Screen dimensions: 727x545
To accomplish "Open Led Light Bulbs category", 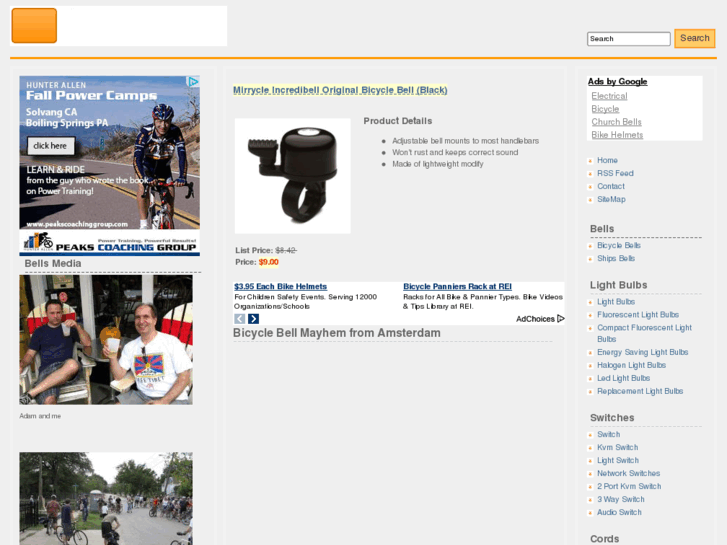I will 623,378.
